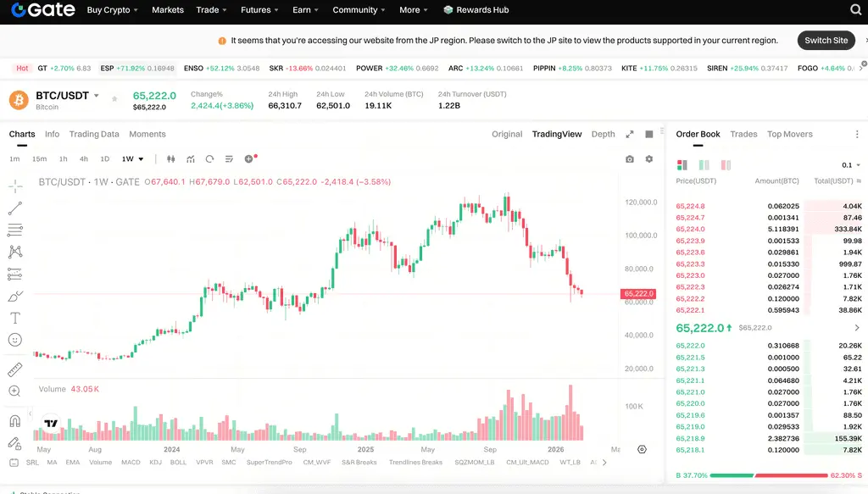
Task: Open the emoji sticker tool
Action: [15, 340]
